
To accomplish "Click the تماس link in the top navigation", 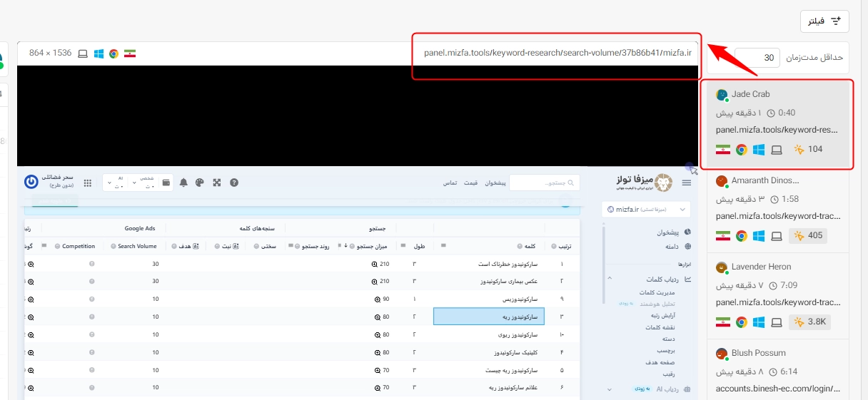I will click(x=450, y=183).
